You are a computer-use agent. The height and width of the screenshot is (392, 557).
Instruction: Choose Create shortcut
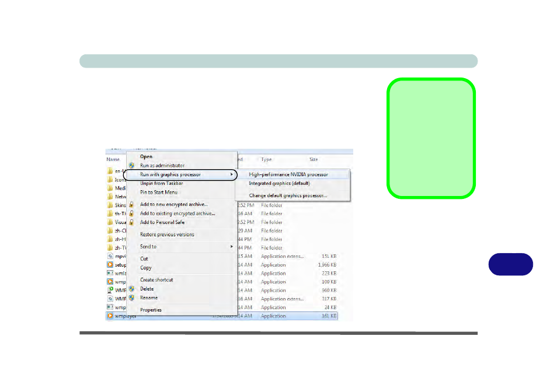(156, 280)
